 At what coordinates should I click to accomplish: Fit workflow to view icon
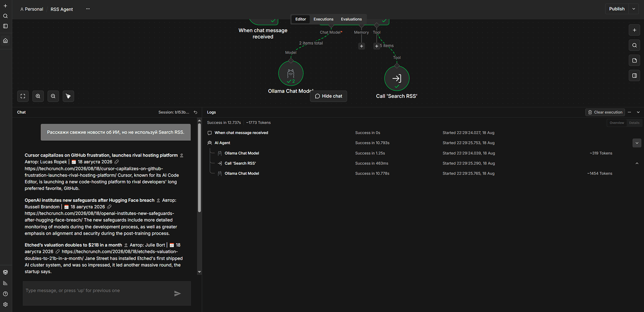(x=23, y=96)
